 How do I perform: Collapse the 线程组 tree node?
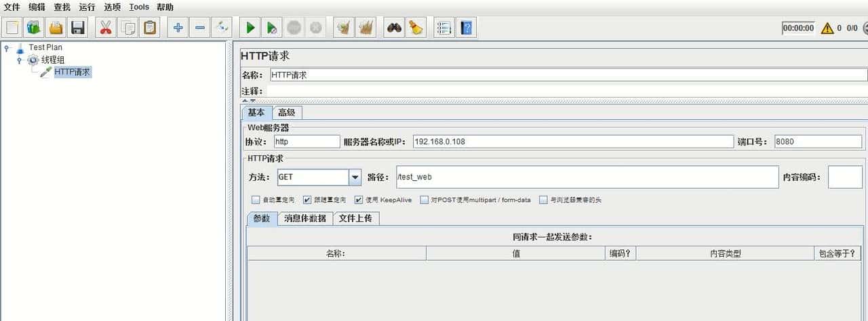point(20,60)
